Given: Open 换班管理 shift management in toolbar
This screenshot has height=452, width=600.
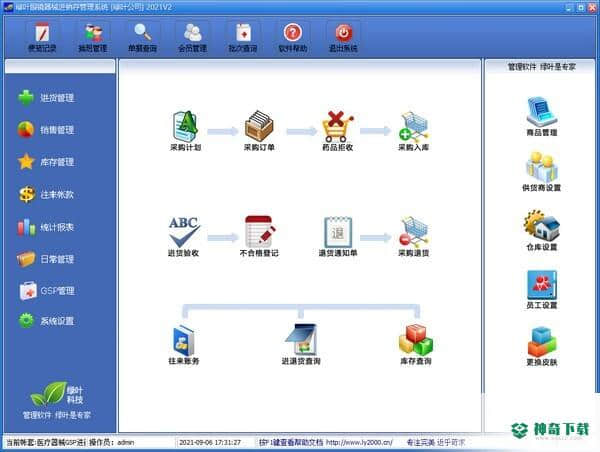Looking at the screenshot, I should pos(93,38).
